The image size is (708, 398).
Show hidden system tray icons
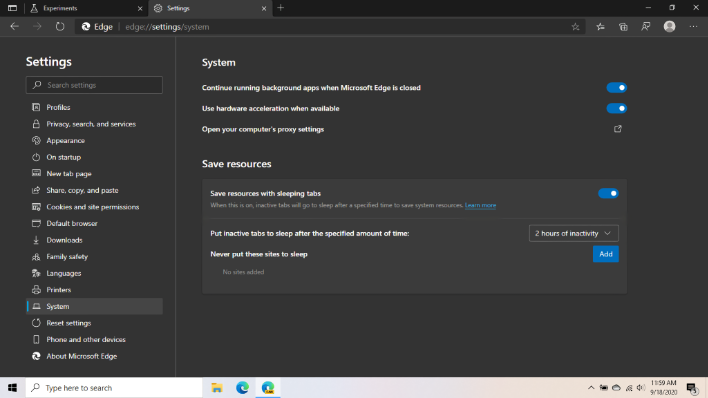coord(591,388)
